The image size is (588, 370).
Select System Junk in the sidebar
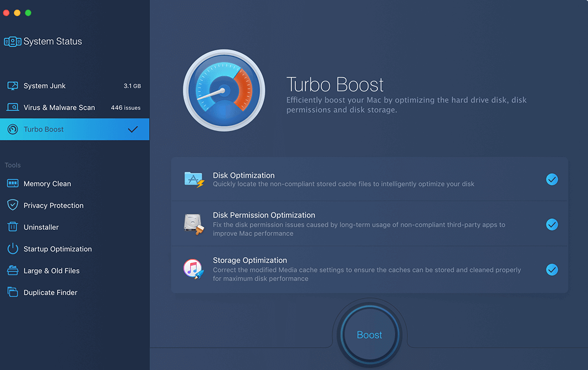pyautogui.click(x=44, y=86)
